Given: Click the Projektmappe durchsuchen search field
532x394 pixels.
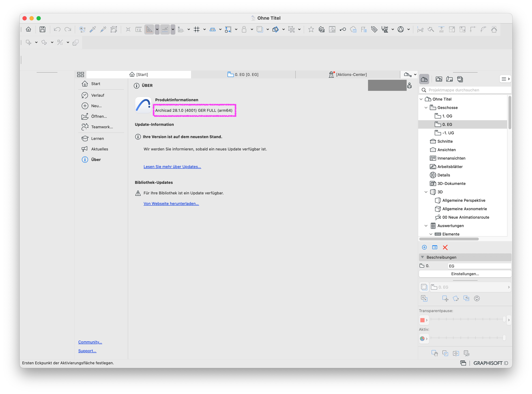Looking at the screenshot, I should point(465,90).
